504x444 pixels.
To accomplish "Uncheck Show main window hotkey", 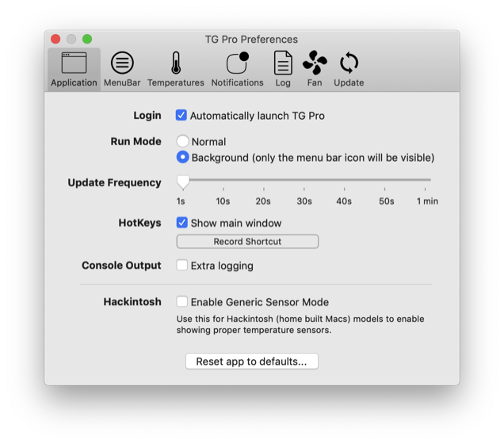I will [182, 223].
